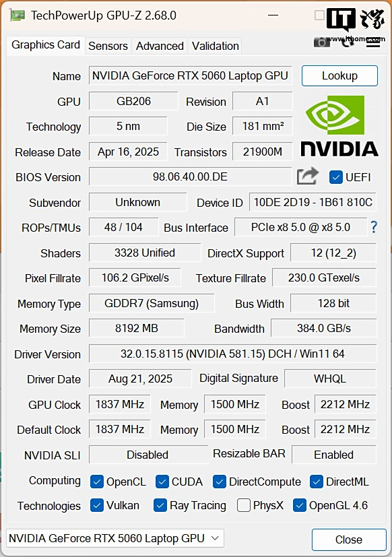Click the GPU-Z title bar app icon

[x=18, y=15]
